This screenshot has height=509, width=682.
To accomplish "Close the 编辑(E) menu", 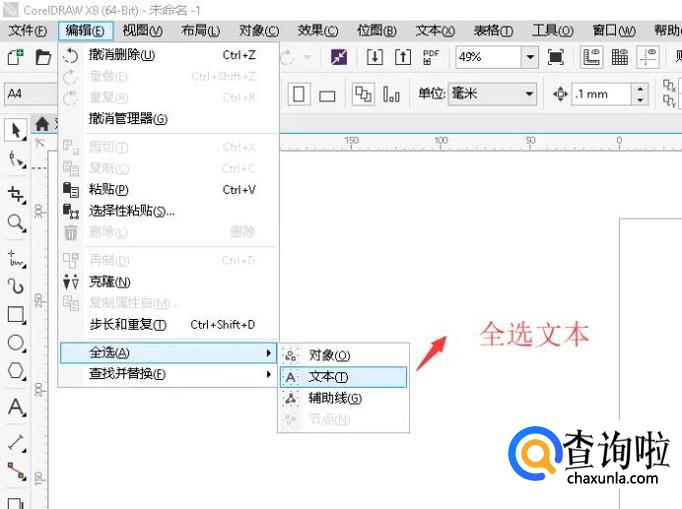I will pyautogui.click(x=85, y=31).
